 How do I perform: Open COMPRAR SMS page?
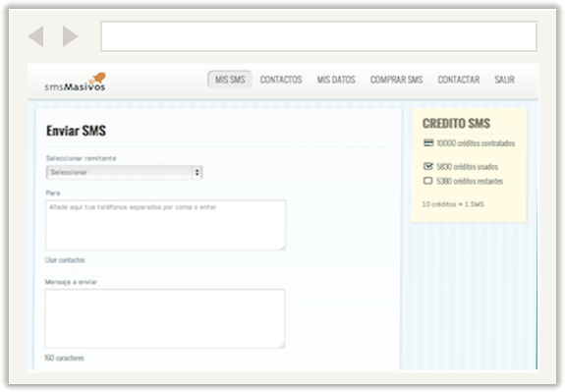click(396, 80)
